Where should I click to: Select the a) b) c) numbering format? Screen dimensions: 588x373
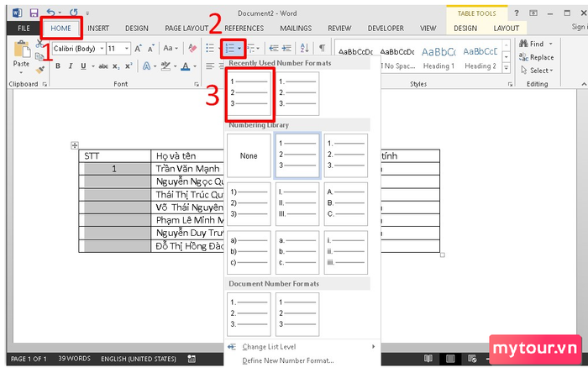(x=249, y=252)
